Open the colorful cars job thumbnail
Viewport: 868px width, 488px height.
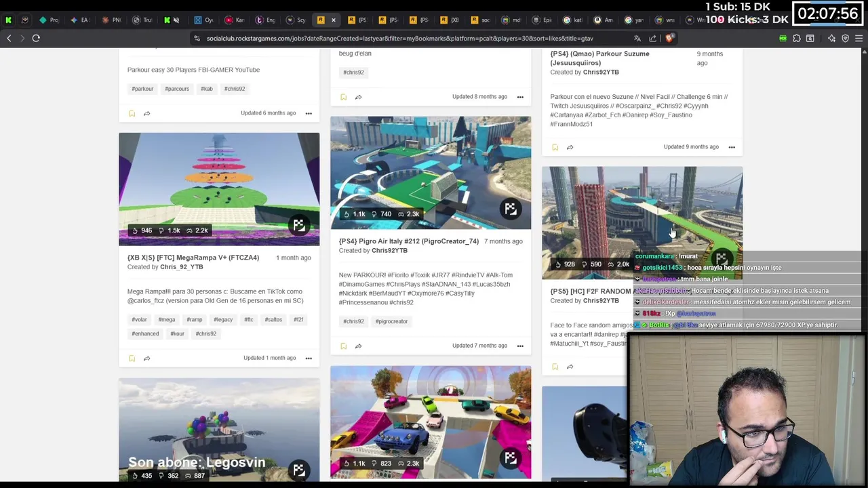431,422
